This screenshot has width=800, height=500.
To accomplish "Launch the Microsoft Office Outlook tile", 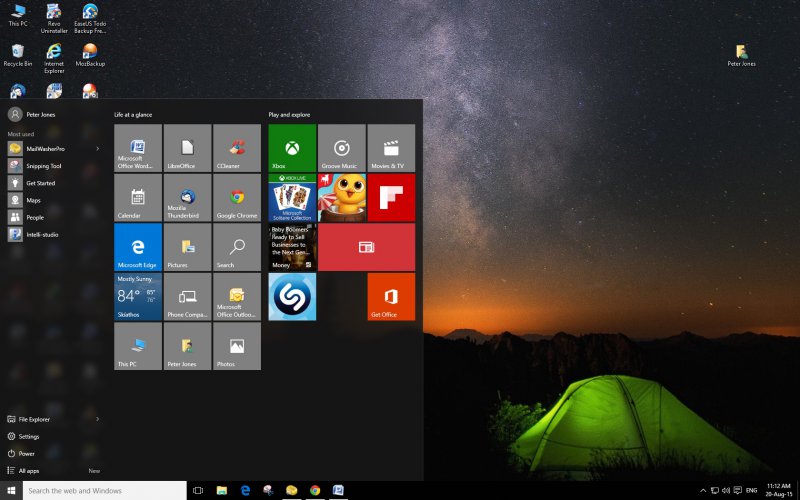I will 237,296.
